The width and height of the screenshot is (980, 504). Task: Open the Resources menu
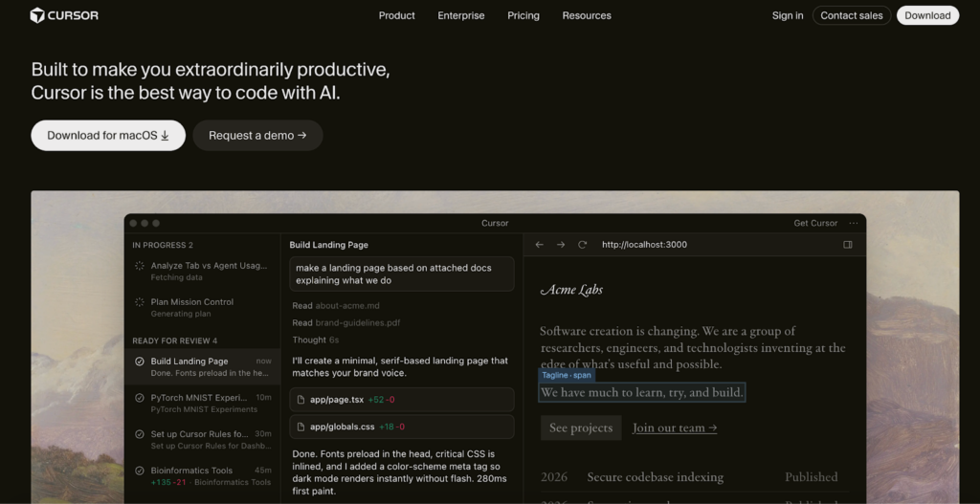587,15
